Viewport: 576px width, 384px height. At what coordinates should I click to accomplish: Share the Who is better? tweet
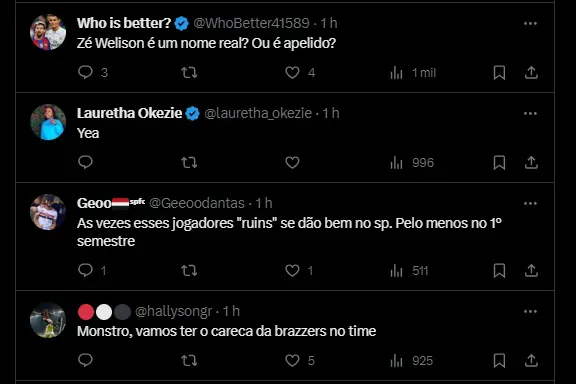click(531, 72)
